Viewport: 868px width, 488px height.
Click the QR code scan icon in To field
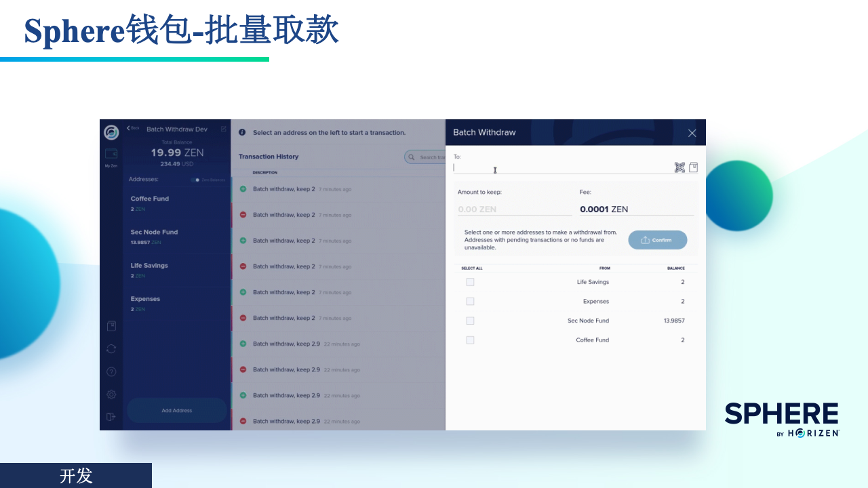(x=679, y=167)
